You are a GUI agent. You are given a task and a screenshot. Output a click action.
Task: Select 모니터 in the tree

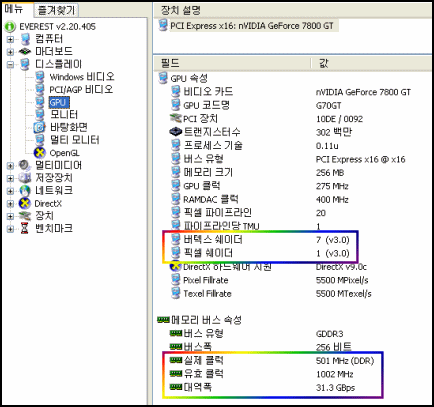(x=64, y=115)
